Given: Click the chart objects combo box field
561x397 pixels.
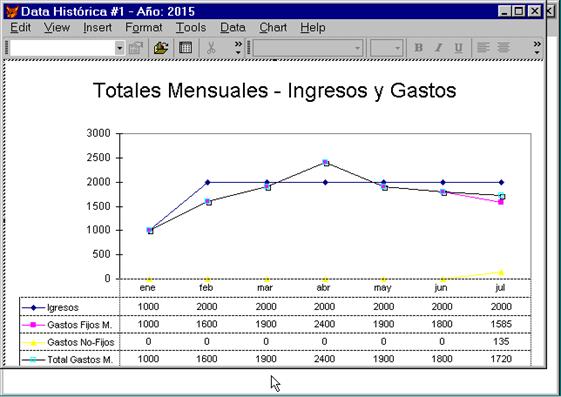Looking at the screenshot, I should point(63,48).
